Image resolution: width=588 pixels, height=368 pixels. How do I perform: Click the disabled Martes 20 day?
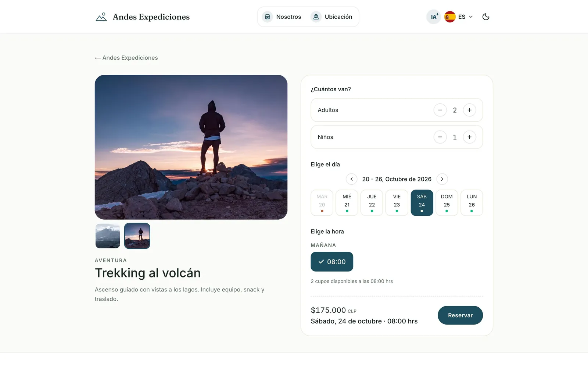[x=322, y=203]
